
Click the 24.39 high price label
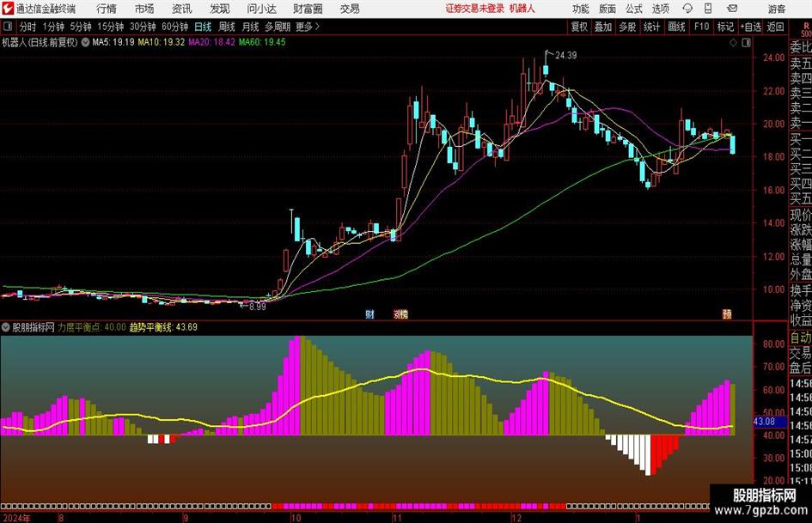pos(565,56)
